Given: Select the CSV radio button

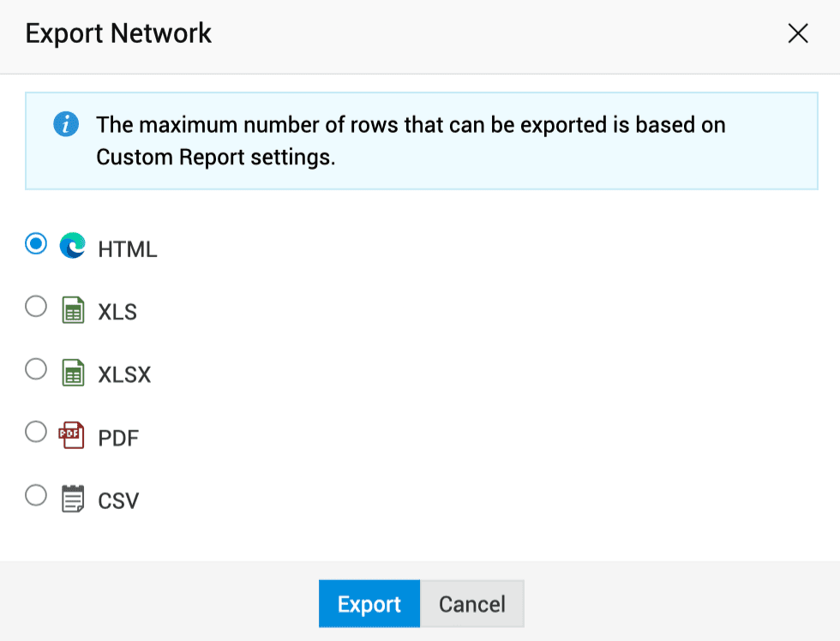Looking at the screenshot, I should [36, 495].
